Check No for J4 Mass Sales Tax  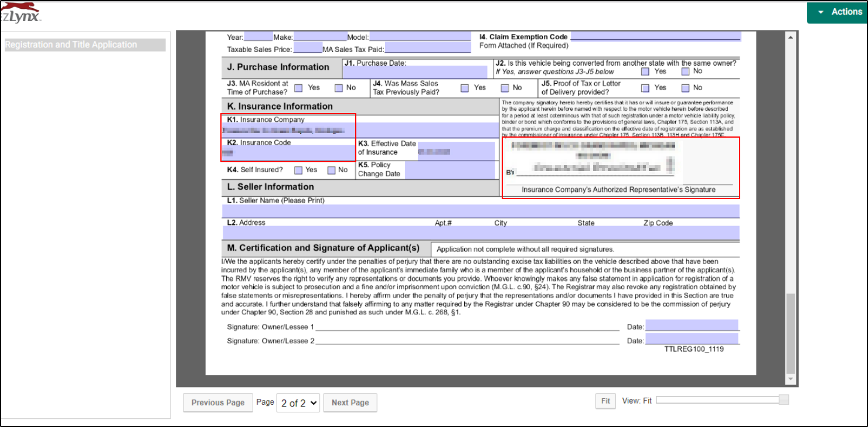[x=505, y=88]
